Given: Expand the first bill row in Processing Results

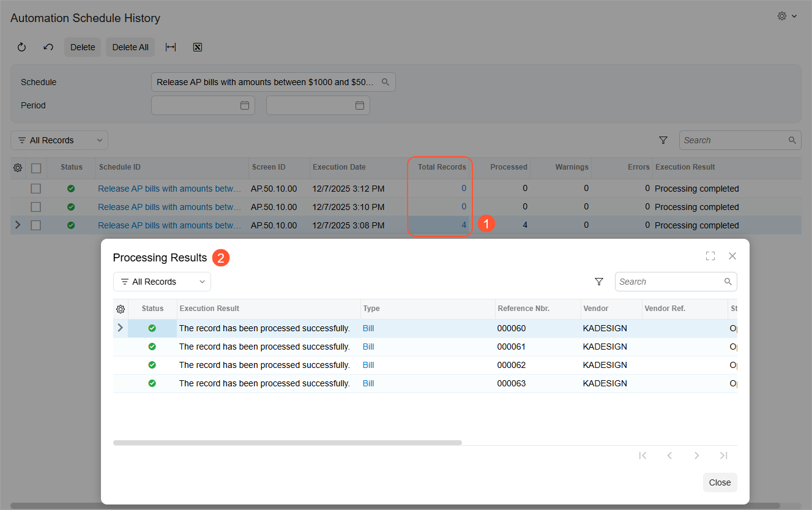Looking at the screenshot, I should pyautogui.click(x=120, y=328).
